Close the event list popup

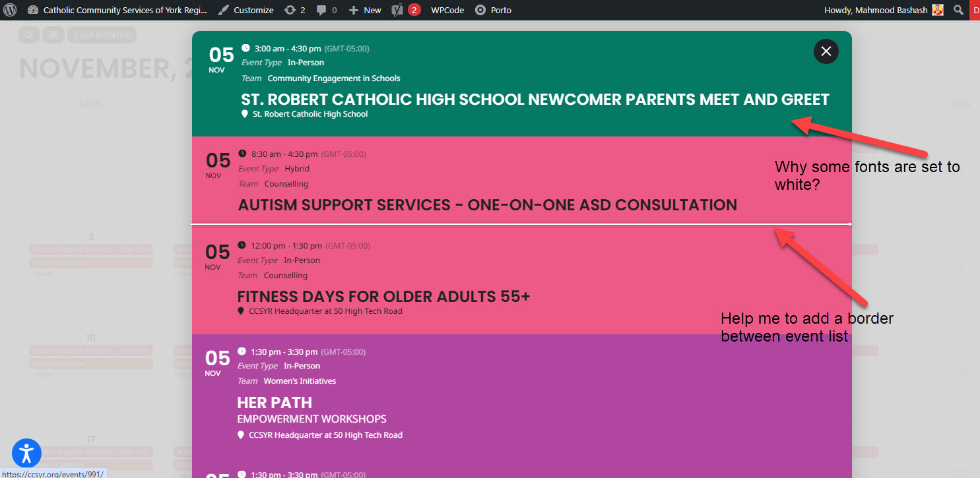tap(826, 51)
